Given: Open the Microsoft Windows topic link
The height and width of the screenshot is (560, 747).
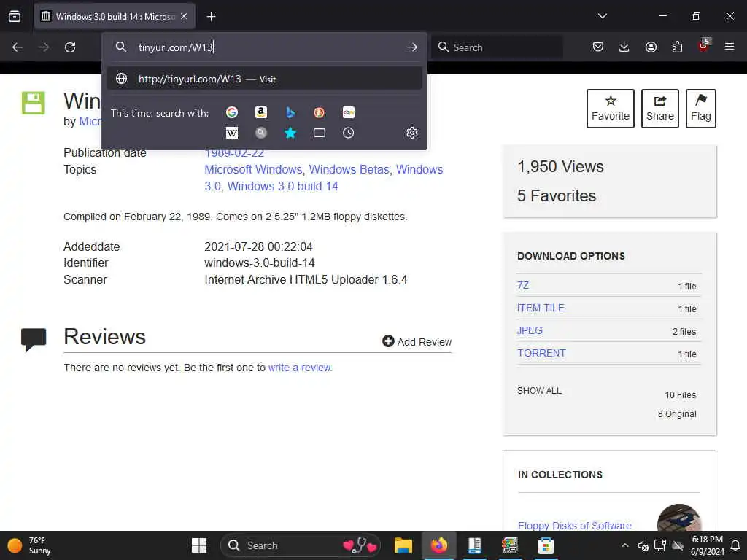Looking at the screenshot, I should 253,169.
